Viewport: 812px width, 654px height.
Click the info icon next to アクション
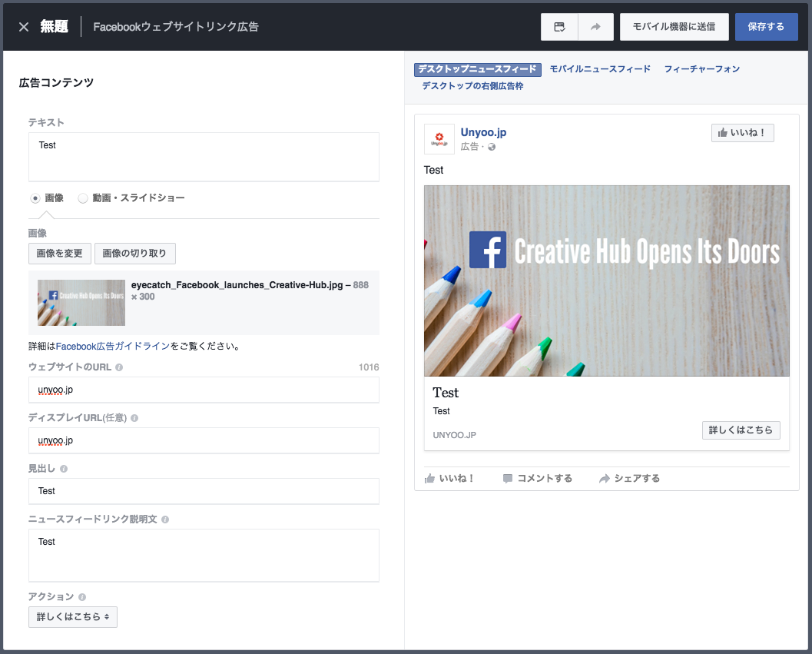[x=82, y=597]
